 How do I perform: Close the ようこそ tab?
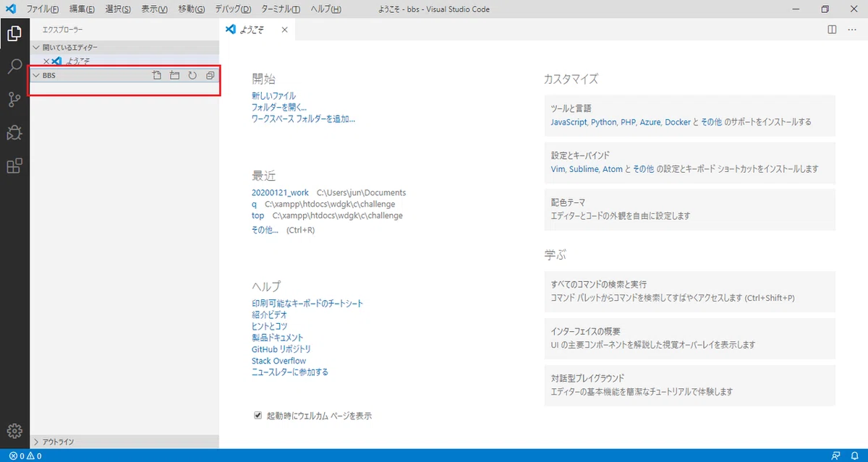[x=284, y=30]
